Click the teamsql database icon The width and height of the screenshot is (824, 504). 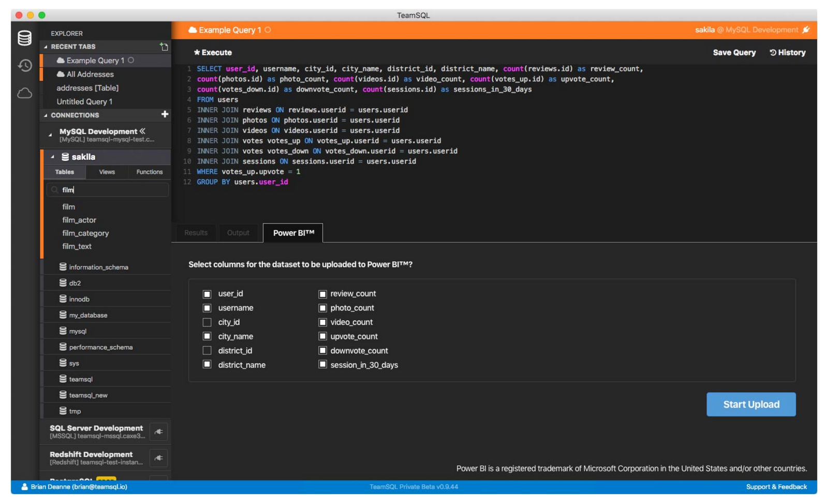[63, 379]
